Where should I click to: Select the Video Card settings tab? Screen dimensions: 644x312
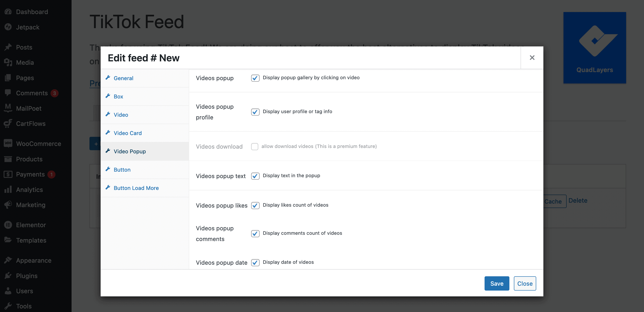click(128, 133)
